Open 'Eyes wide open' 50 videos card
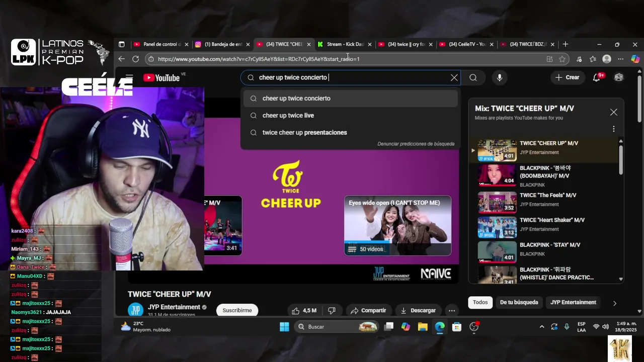This screenshot has width=644, height=362. (x=397, y=225)
